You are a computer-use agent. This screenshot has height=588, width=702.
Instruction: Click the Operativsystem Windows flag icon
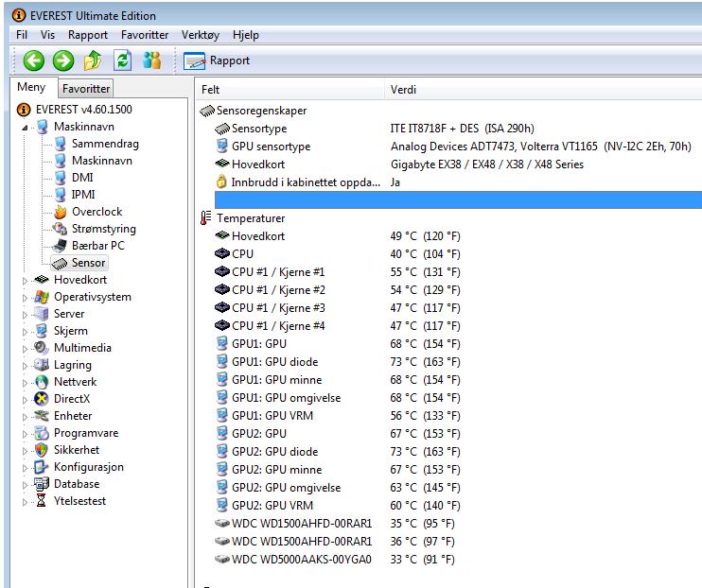point(42,297)
